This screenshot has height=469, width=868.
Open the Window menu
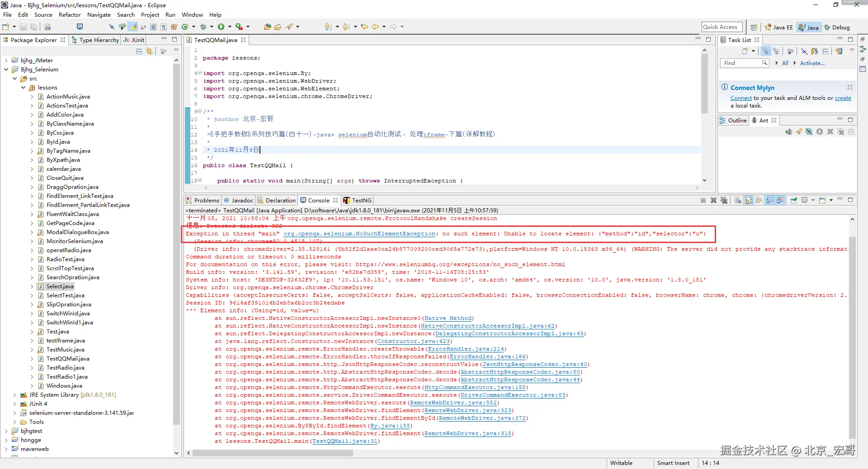[192, 14]
